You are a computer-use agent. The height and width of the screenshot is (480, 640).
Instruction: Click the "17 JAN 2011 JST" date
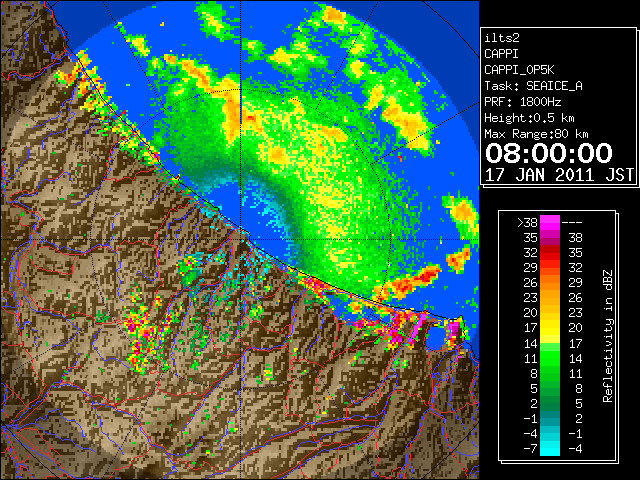coord(559,175)
